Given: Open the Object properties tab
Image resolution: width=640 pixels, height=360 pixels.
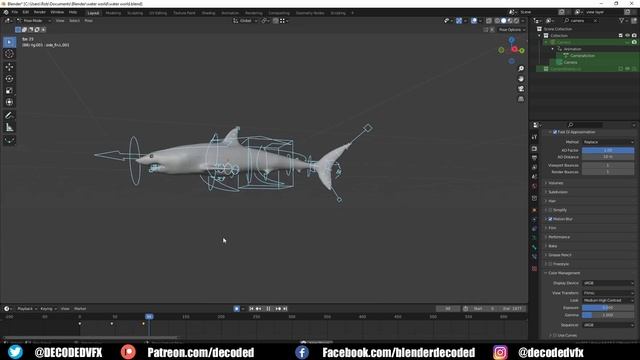Looking at the screenshot, I should (x=534, y=210).
